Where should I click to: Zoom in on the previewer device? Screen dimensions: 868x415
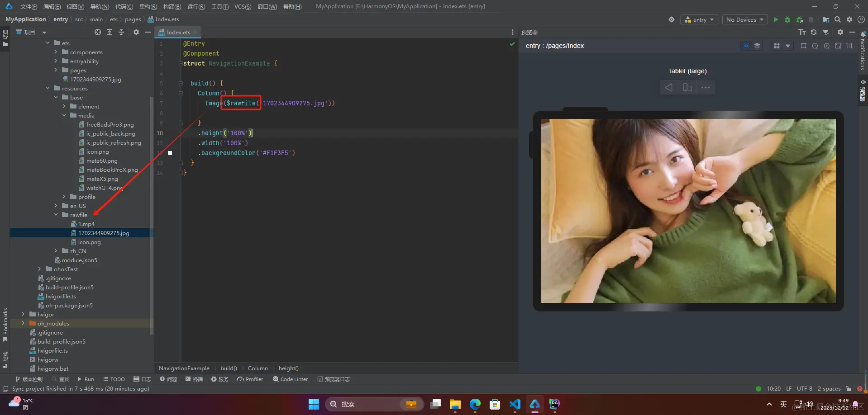tap(827, 46)
